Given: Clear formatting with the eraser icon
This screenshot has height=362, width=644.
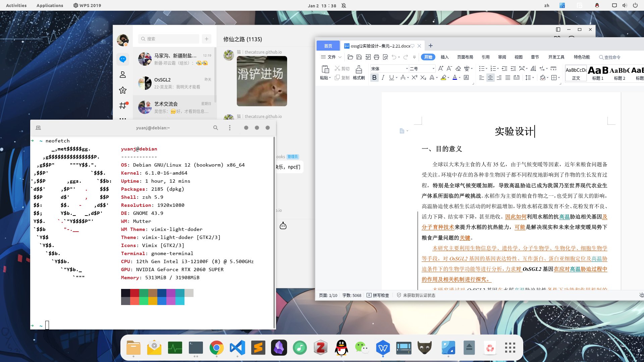Looking at the screenshot, I should click(x=458, y=68).
